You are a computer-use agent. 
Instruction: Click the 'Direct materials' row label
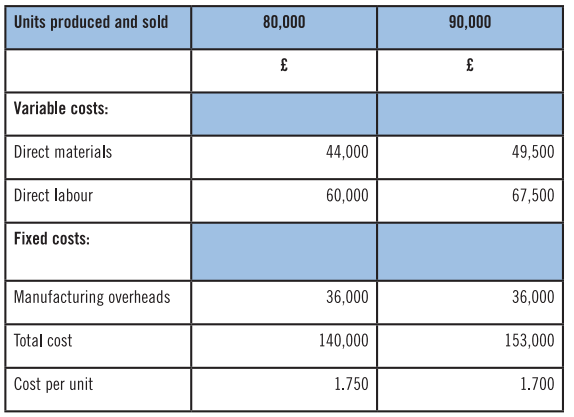click(x=63, y=152)
